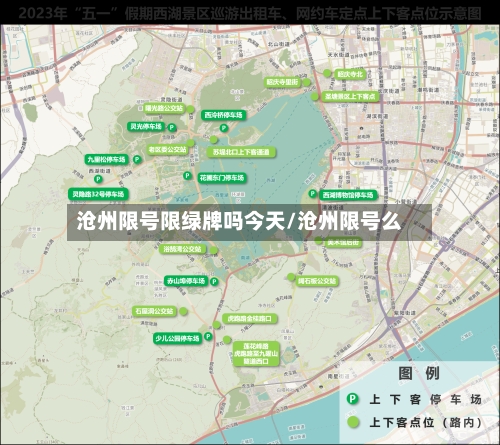This screenshot has width=500, height=445.
Task: Click the map title beginning 2023年“五一”假期
Action: pyautogui.click(x=250, y=14)
